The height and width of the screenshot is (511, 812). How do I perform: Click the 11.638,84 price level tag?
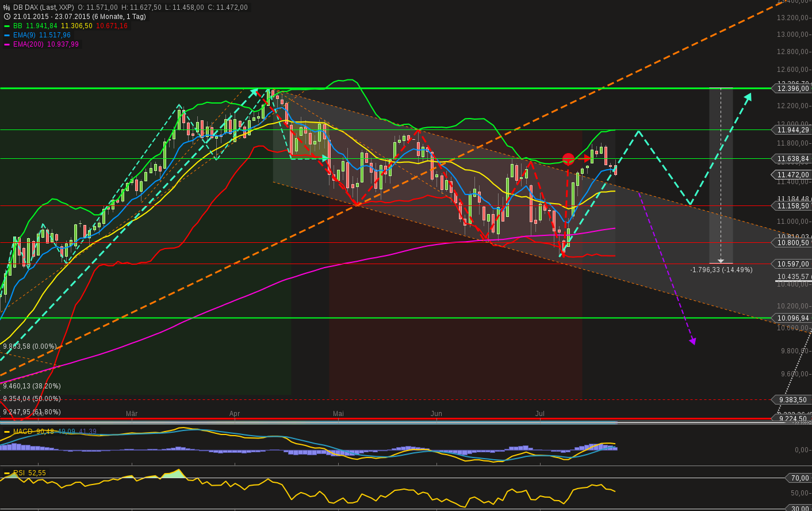coord(792,159)
